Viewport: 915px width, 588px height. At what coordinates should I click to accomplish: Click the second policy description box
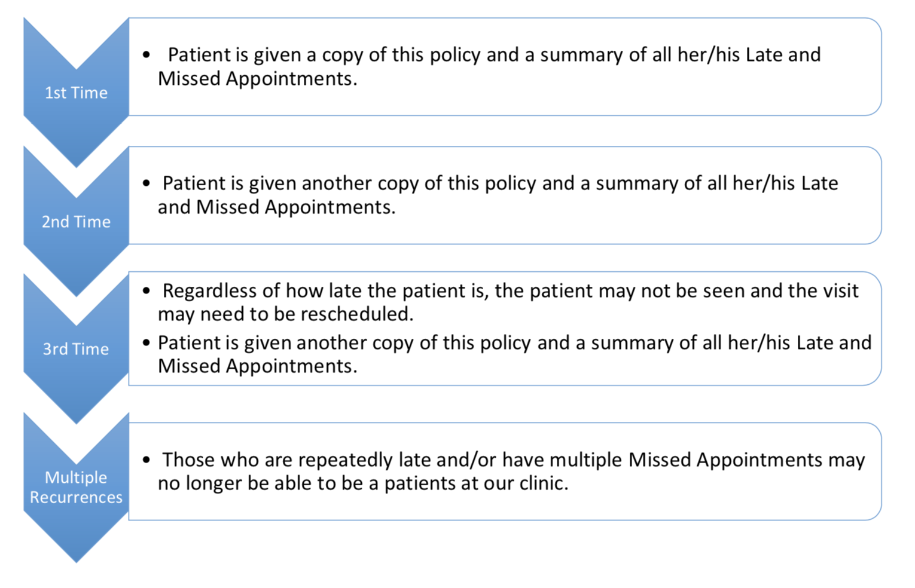coord(505,195)
